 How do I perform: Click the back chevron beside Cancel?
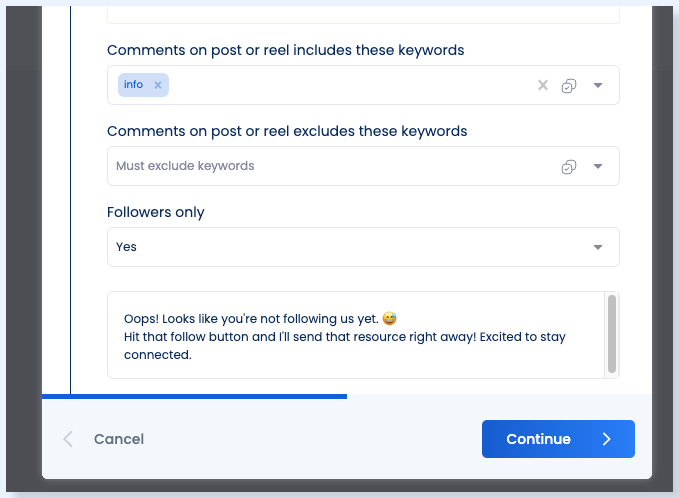click(68, 439)
